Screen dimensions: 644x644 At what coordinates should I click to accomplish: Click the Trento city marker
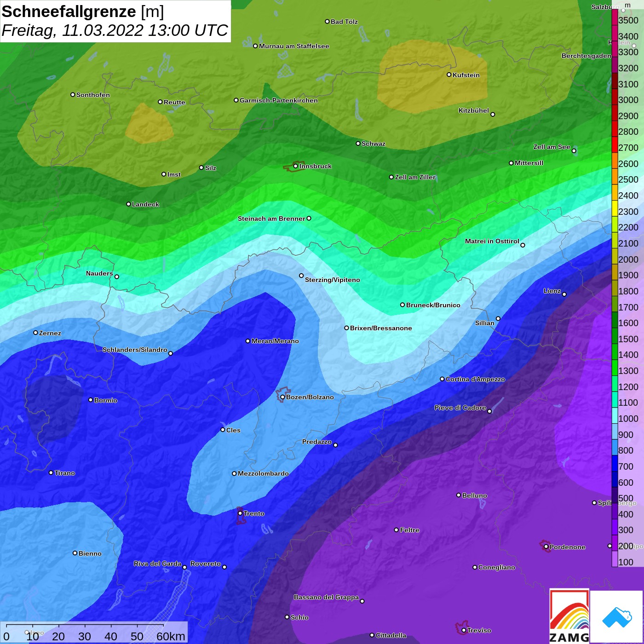click(x=240, y=513)
